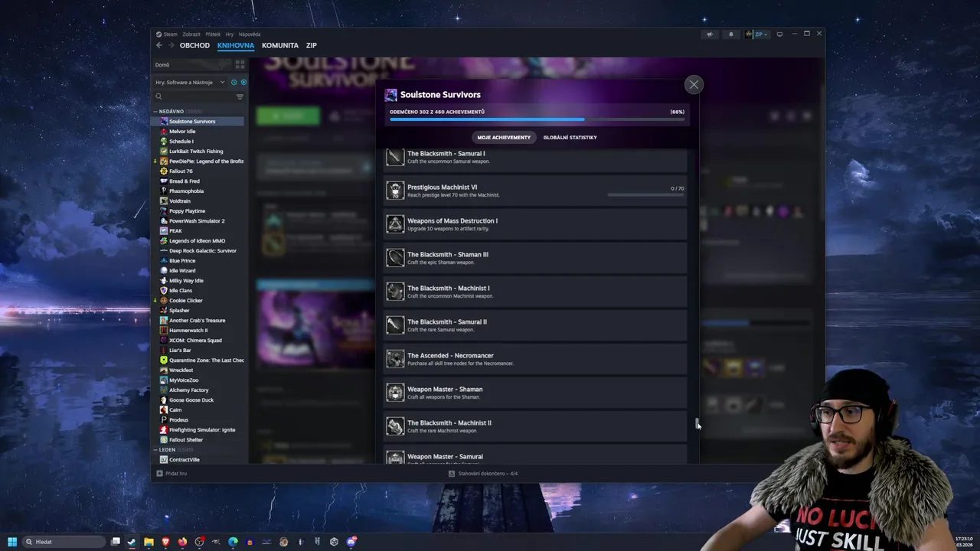Go forward with the right arrow

[171, 46]
